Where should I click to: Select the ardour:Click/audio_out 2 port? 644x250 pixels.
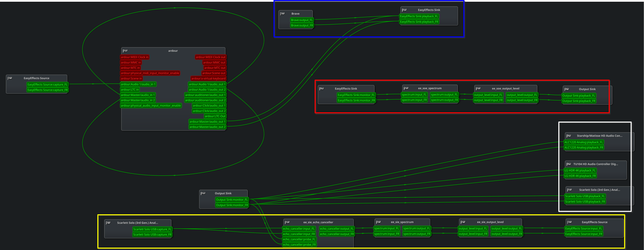209,111
